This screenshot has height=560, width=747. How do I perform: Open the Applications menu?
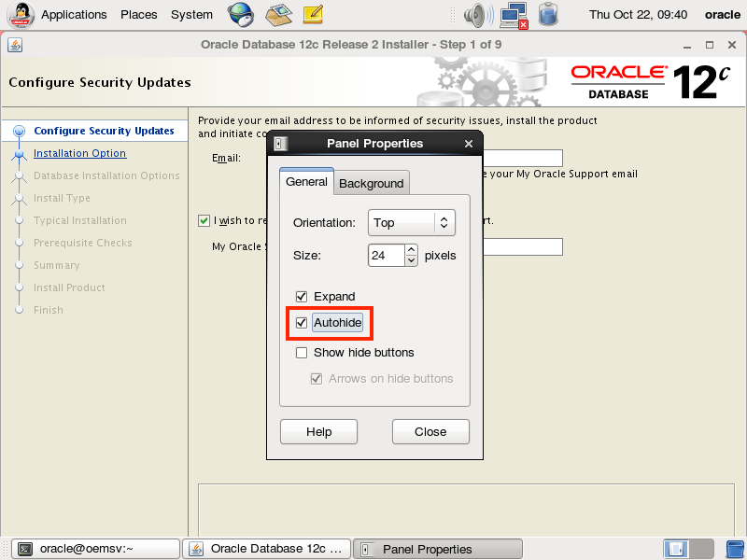pyautogui.click(x=74, y=15)
